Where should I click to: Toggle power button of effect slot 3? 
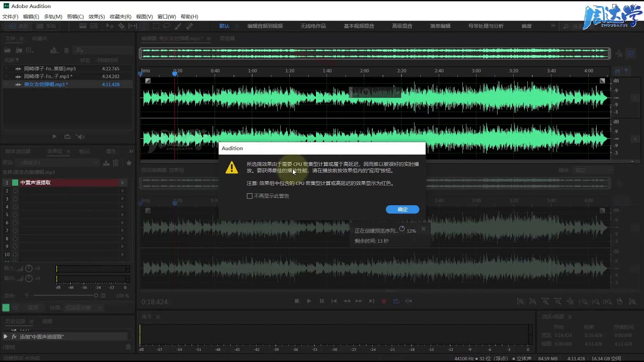[x=15, y=199]
